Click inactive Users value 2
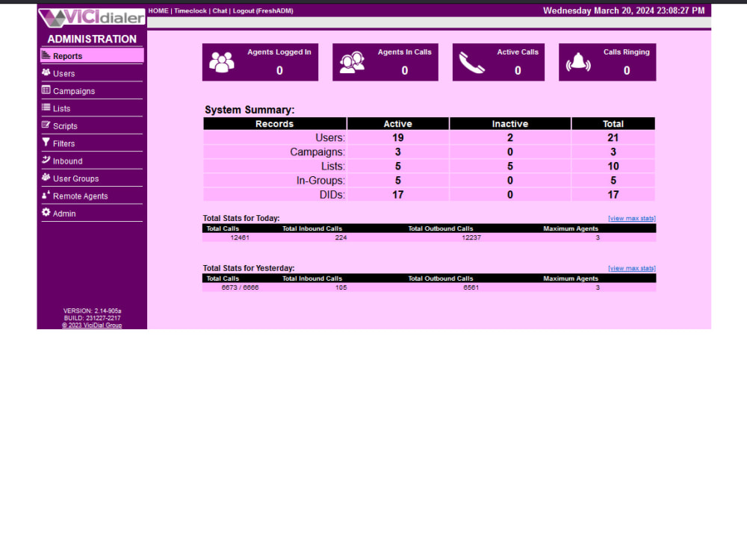Viewport: 747px width, 560px height. 510,137
